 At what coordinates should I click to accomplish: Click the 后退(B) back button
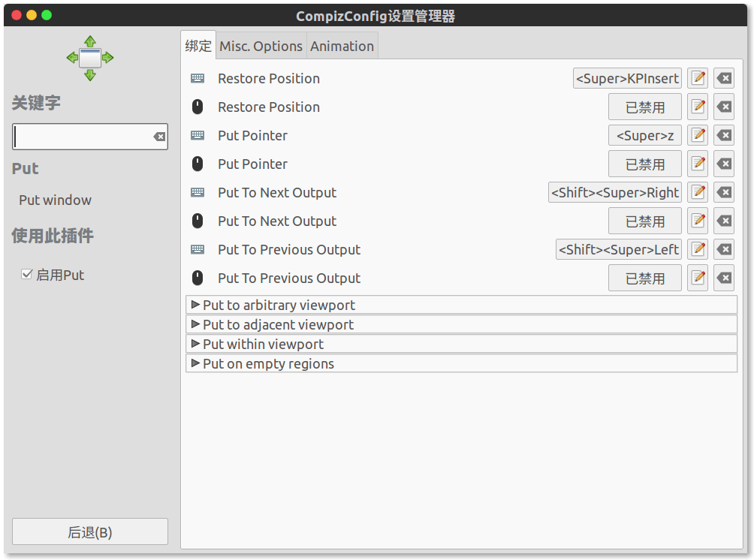(90, 532)
